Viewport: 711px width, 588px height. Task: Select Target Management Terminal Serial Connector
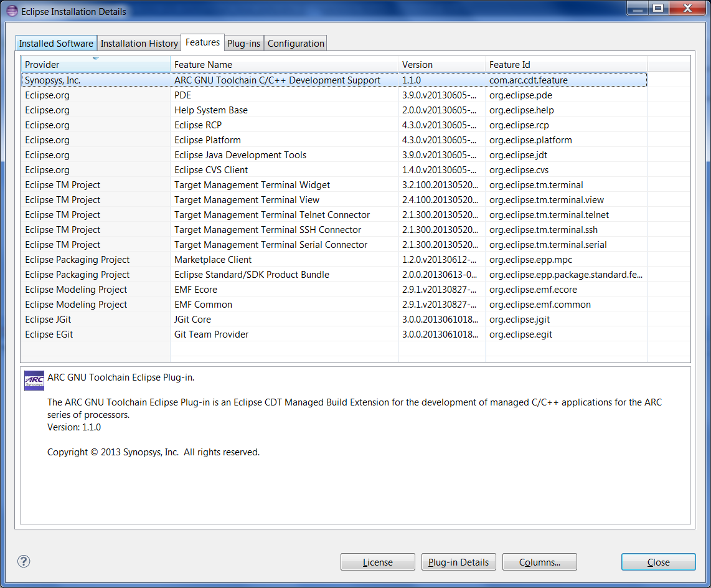click(271, 245)
